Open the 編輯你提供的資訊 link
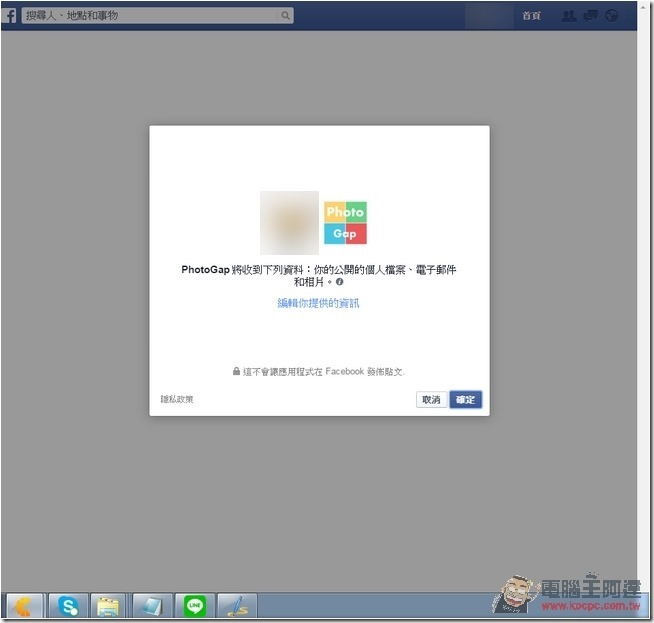Image resolution: width=654 pixels, height=623 pixels. click(318, 303)
